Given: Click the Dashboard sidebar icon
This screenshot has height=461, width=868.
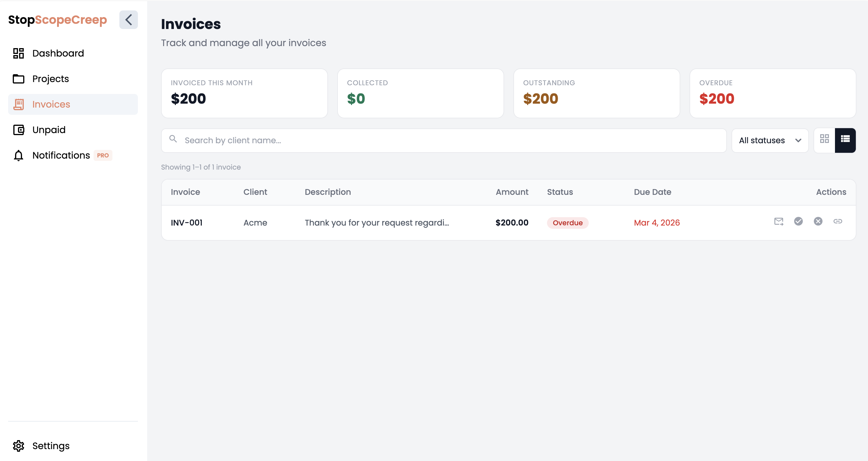Looking at the screenshot, I should click(19, 53).
